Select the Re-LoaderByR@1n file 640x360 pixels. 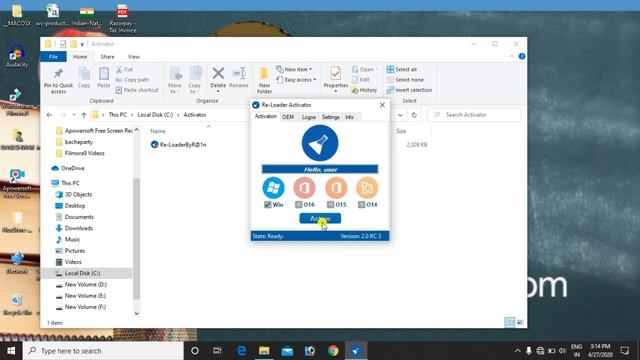coord(179,144)
